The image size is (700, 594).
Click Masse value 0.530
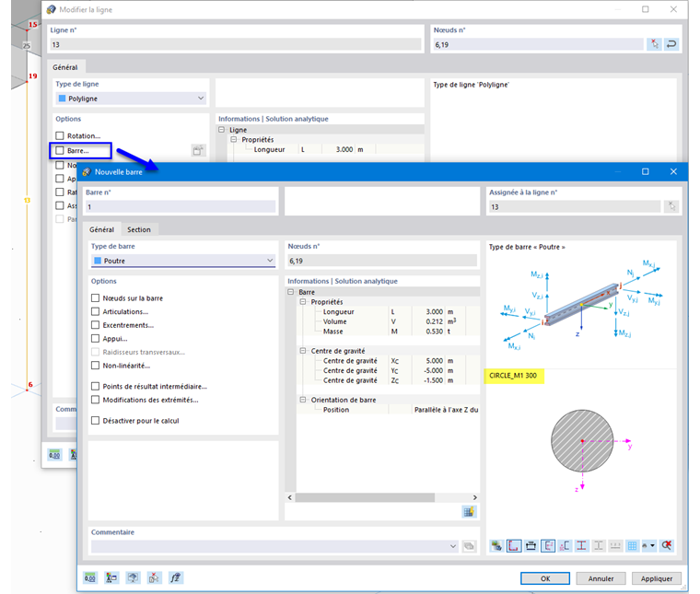tap(434, 332)
